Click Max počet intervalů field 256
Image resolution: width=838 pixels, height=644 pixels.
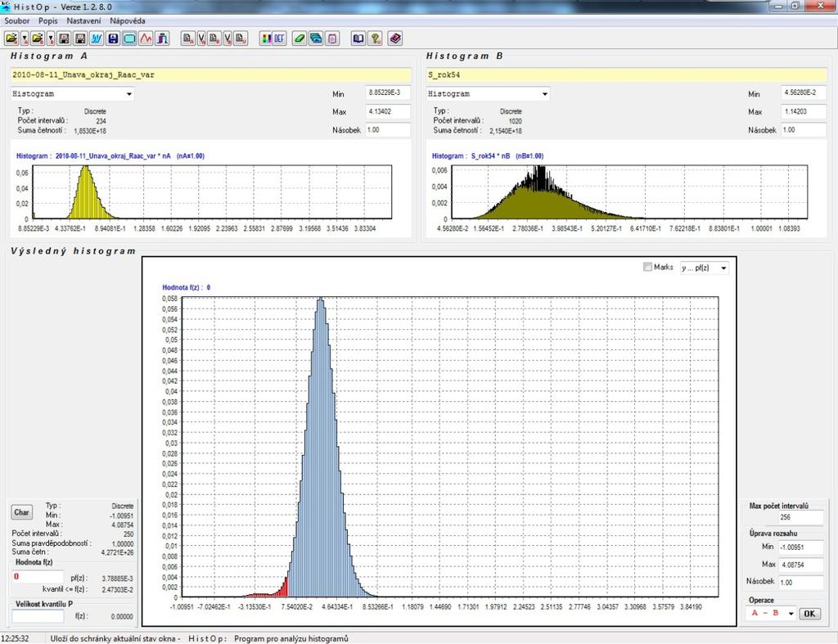coord(800,517)
